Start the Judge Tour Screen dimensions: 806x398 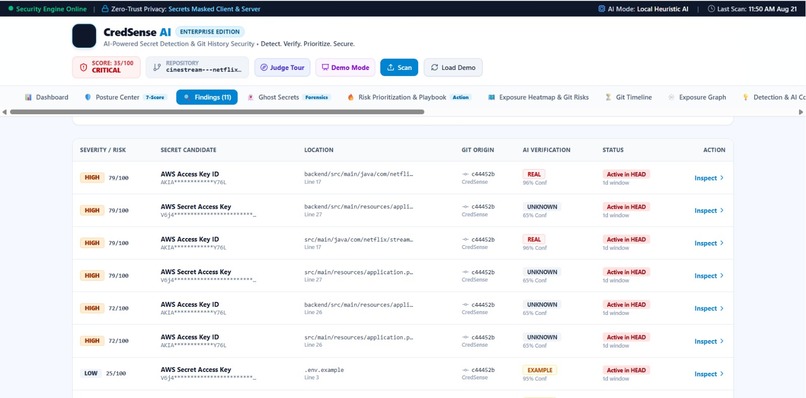(282, 67)
